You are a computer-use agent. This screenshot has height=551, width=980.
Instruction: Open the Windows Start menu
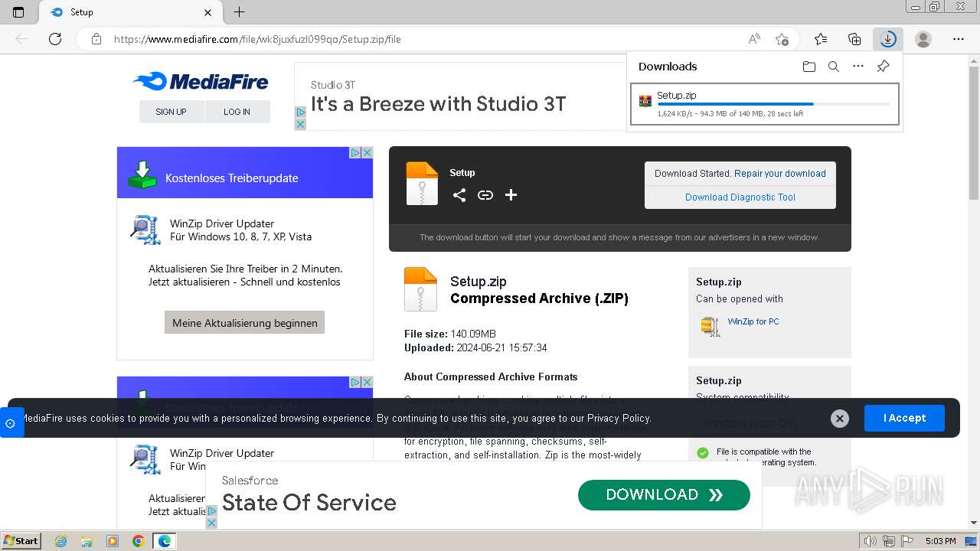click(x=21, y=541)
